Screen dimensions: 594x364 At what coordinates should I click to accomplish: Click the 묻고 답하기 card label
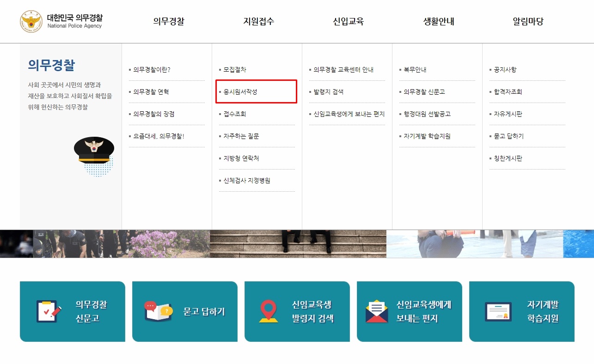coord(204,312)
